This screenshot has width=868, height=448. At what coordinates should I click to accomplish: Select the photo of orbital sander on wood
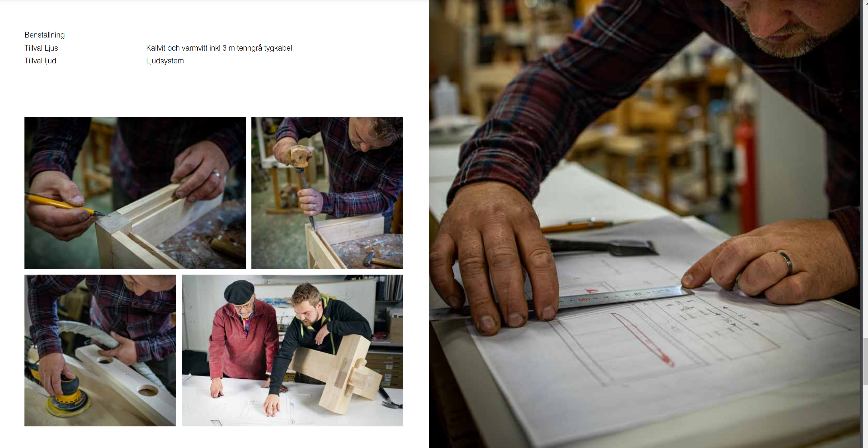click(x=100, y=350)
